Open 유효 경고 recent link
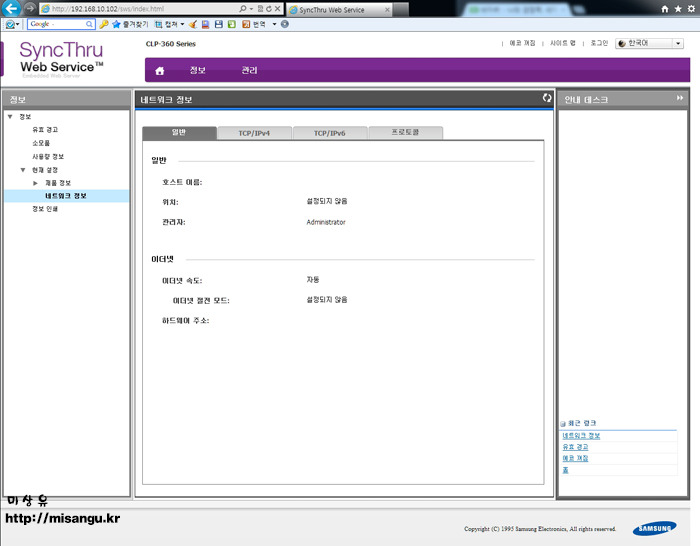 575,447
